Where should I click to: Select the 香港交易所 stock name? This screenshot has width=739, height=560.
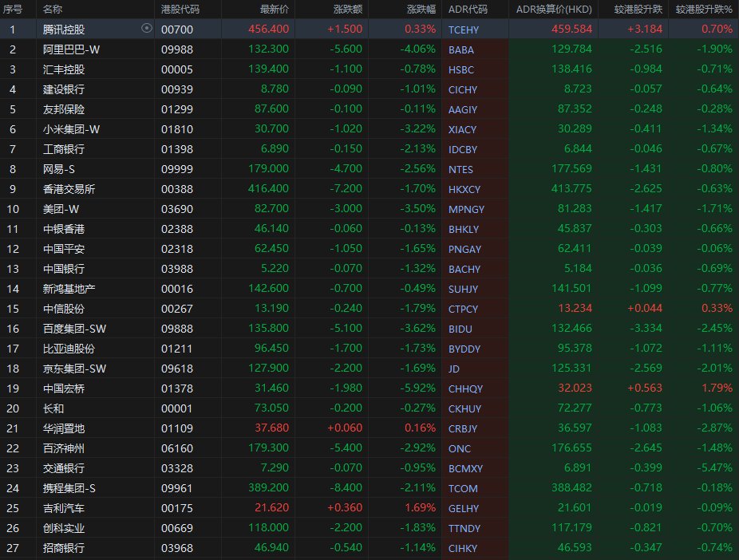69,189
